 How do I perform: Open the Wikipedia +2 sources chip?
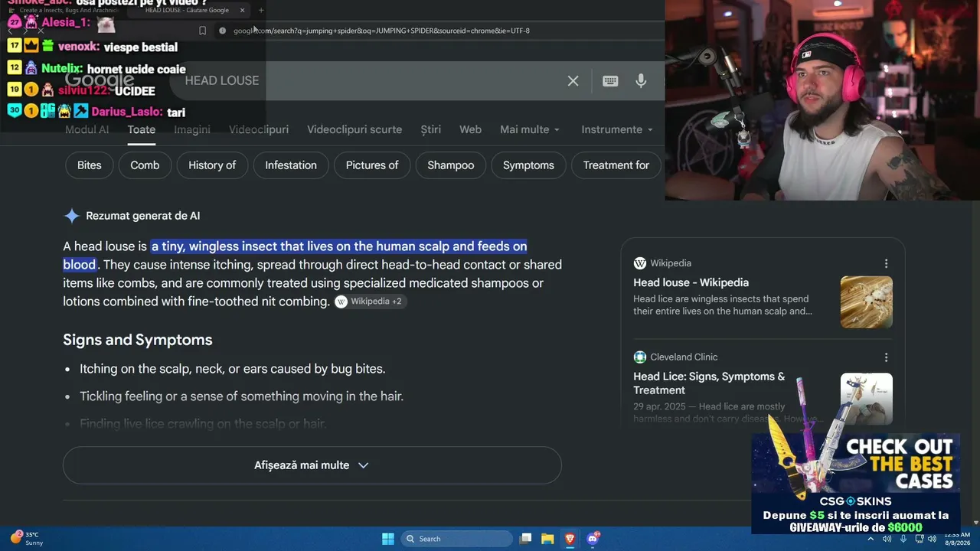coord(370,302)
